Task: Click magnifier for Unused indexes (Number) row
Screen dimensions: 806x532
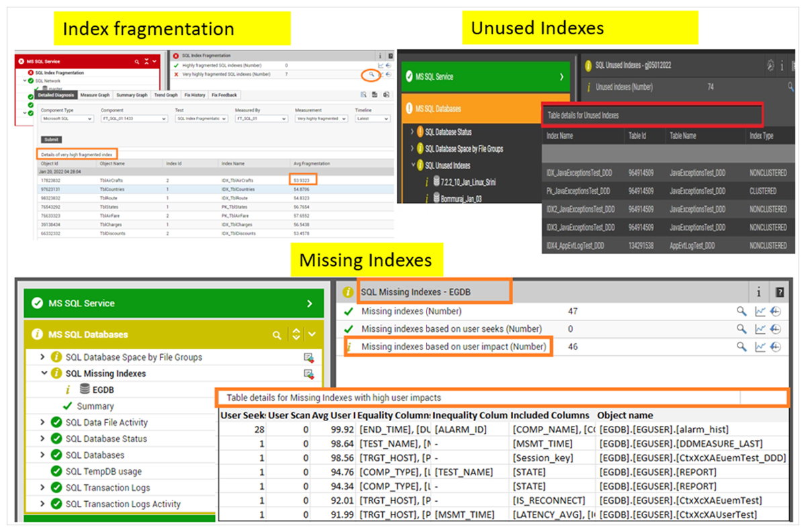Action: click(x=791, y=87)
